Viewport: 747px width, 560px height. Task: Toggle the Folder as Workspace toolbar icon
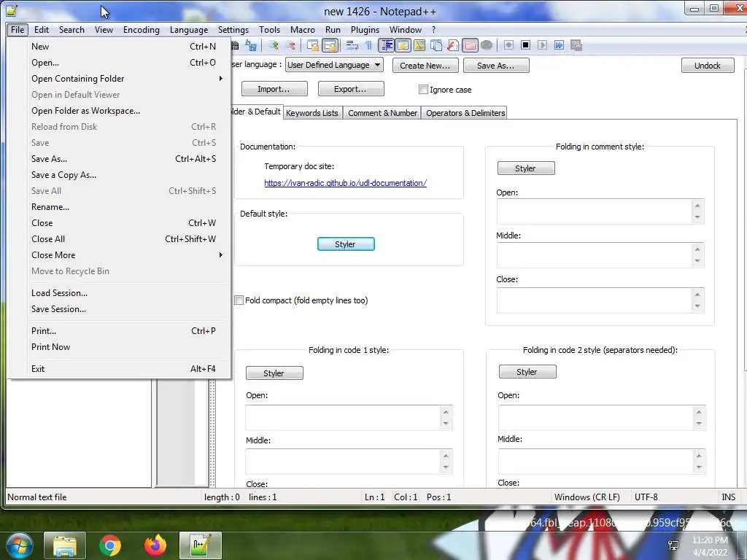[x=470, y=45]
